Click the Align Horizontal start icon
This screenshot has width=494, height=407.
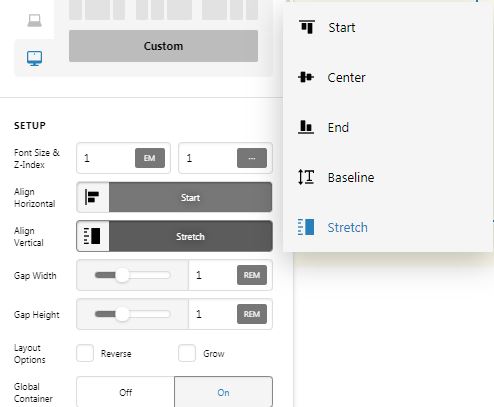(92, 197)
